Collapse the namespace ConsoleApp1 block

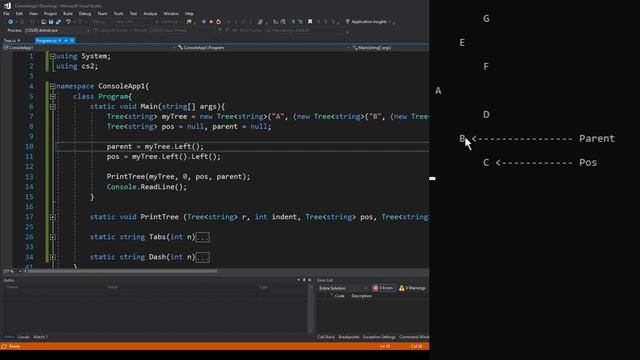53,86
